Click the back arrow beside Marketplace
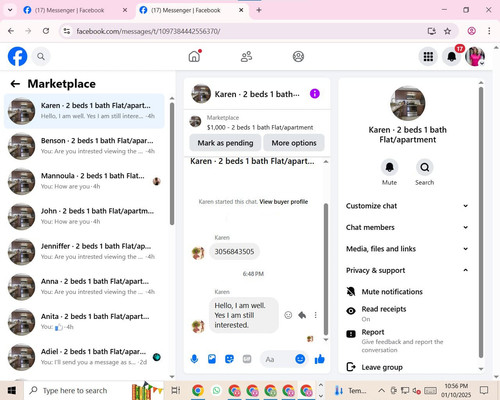 [15, 84]
